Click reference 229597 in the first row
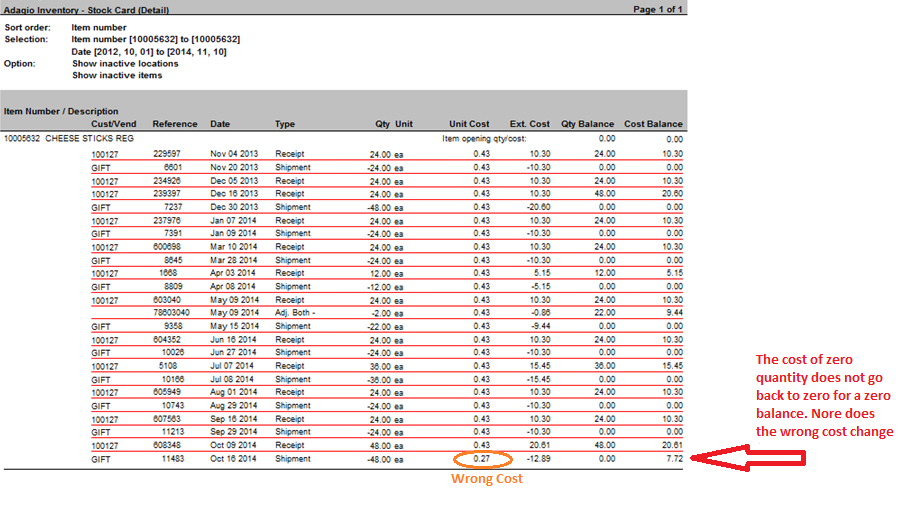This screenshot has width=905, height=508. [166, 154]
